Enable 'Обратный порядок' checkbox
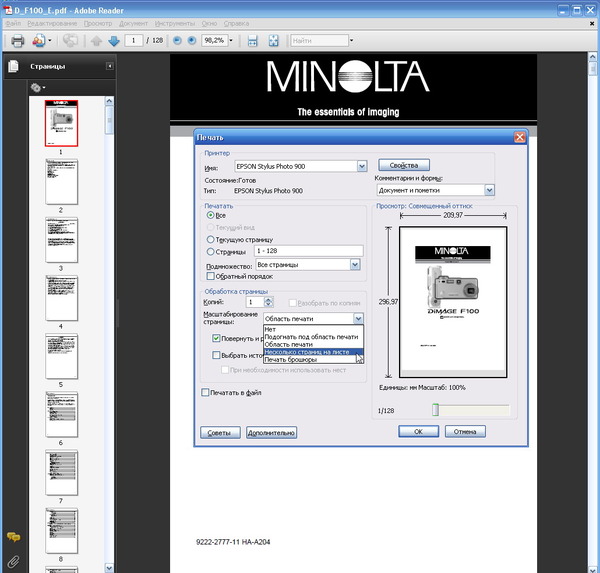Screen dimensions: 600x573 click(x=210, y=276)
